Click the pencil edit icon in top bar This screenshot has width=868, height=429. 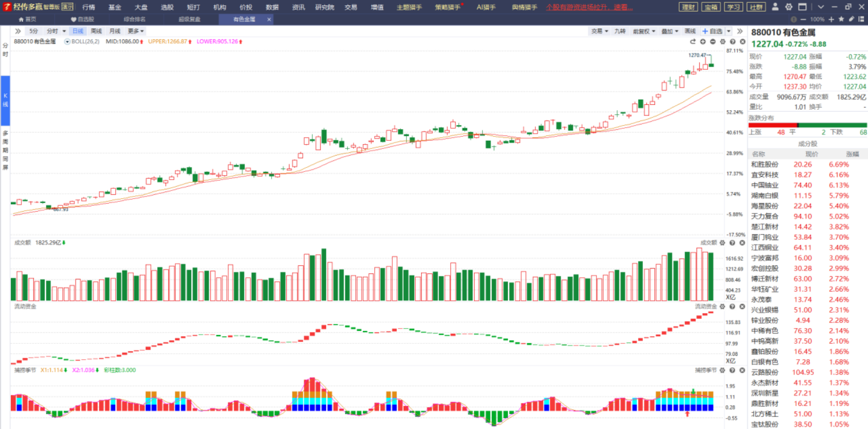(x=851, y=19)
